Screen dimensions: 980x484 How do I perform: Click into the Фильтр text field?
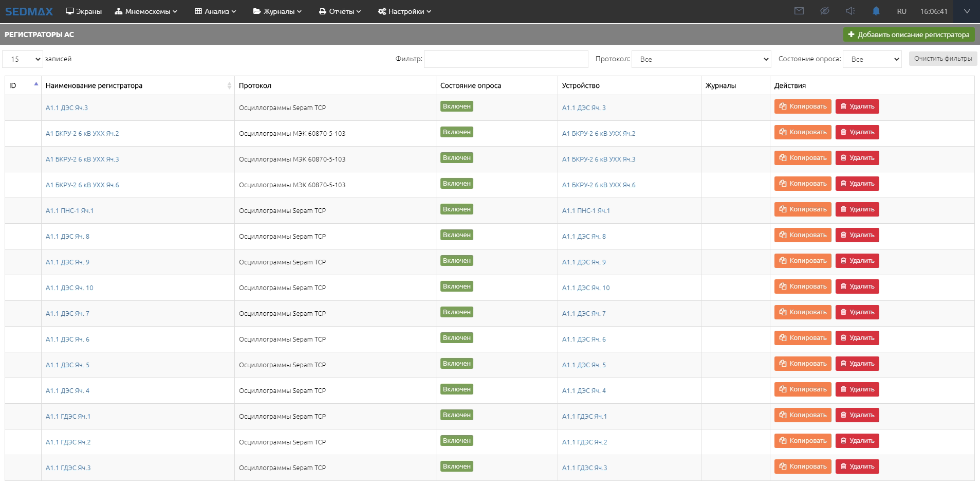tap(506, 59)
